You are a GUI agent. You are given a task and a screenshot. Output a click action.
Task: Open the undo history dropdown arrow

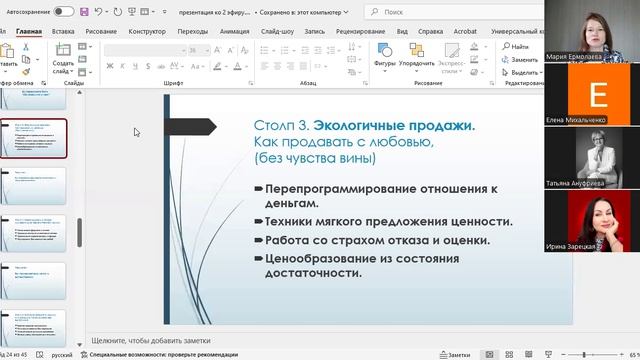pos(107,12)
